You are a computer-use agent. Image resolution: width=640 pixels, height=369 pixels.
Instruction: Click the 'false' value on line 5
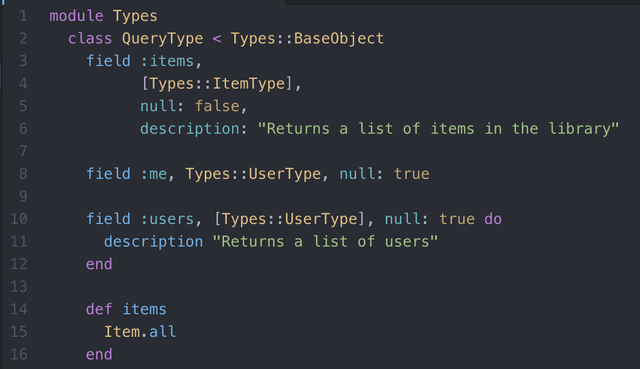(217, 106)
